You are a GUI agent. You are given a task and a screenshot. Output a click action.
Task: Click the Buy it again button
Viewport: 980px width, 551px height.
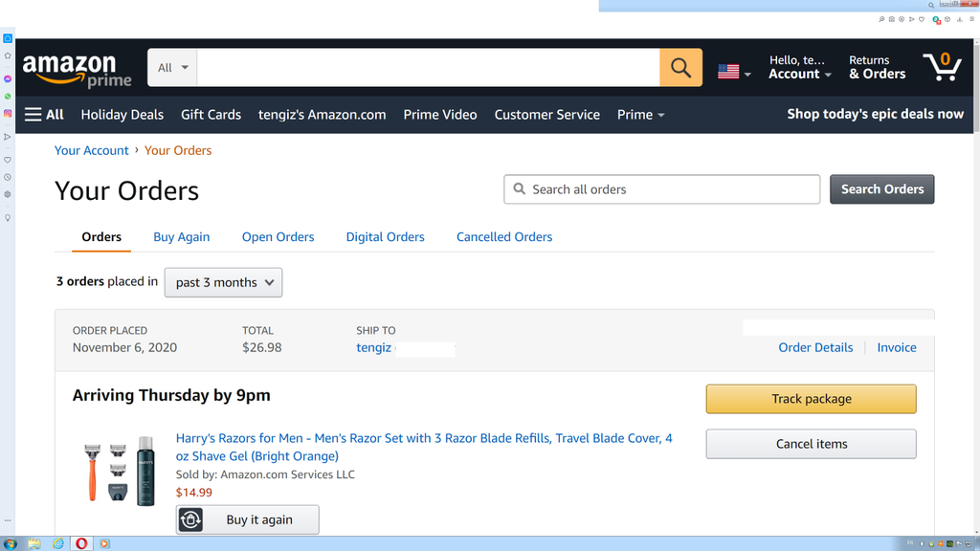tap(248, 519)
